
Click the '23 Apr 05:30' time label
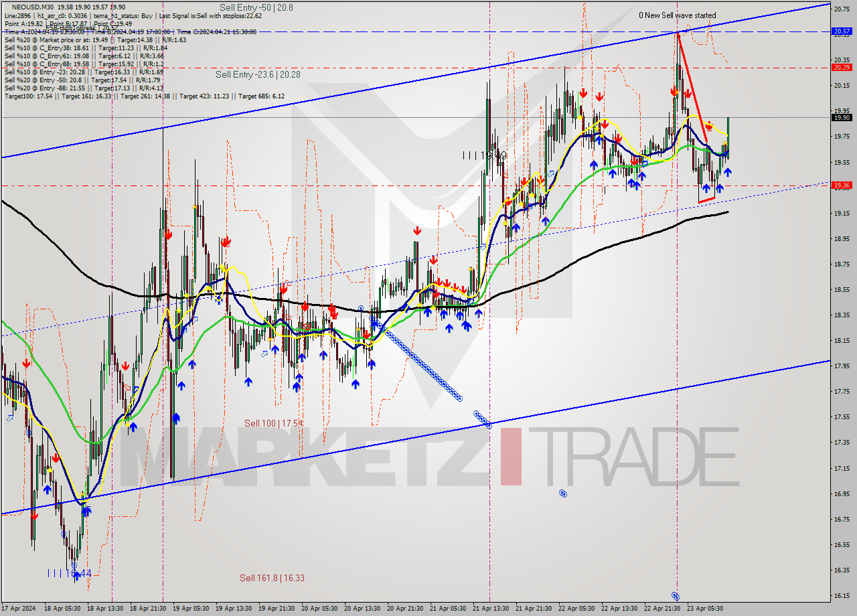[x=706, y=609]
